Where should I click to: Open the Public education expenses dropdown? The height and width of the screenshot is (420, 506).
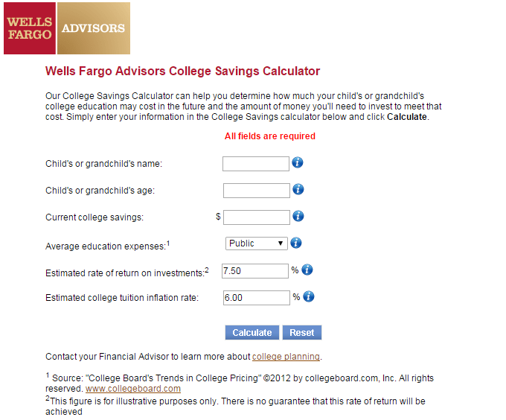pos(256,244)
